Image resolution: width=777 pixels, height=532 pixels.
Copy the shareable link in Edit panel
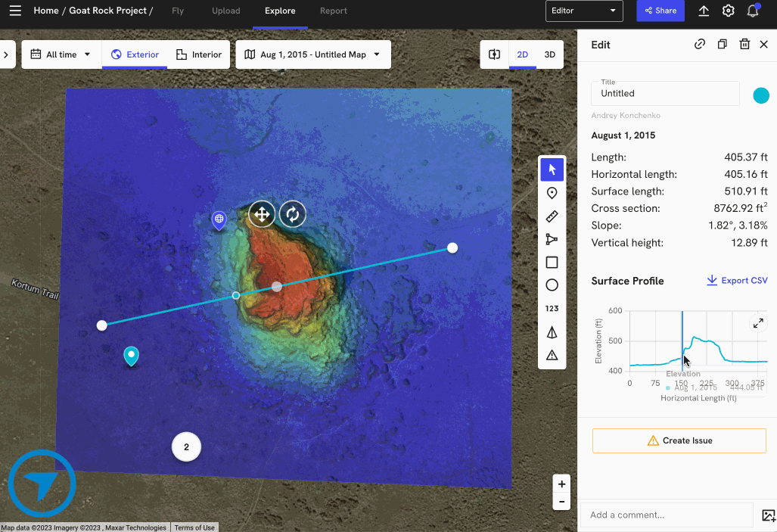[700, 45]
